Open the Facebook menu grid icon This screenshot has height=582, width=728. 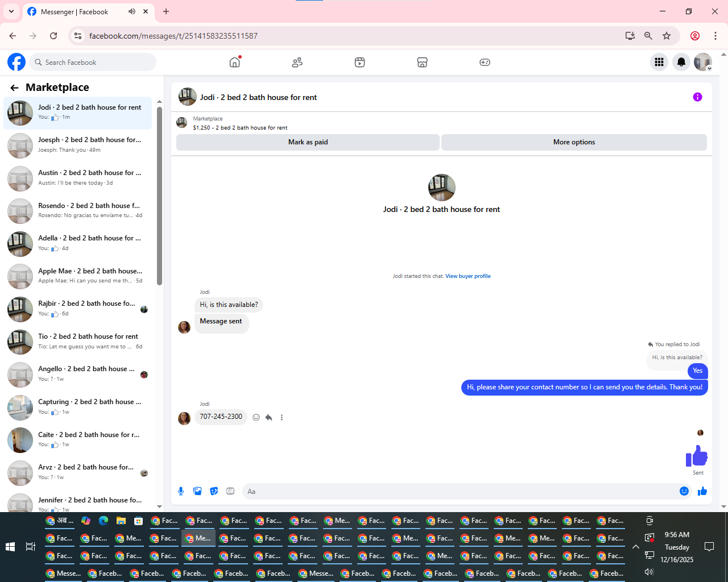(x=659, y=62)
